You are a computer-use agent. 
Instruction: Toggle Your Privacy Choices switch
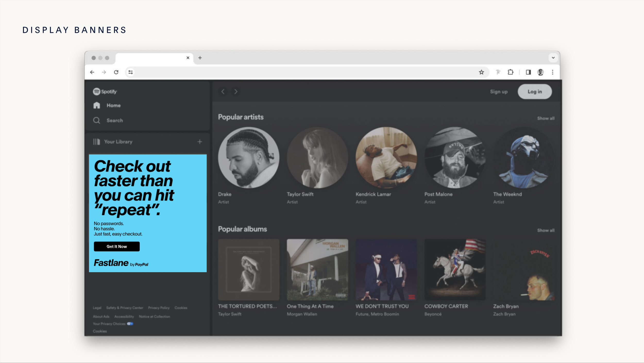coord(130,324)
